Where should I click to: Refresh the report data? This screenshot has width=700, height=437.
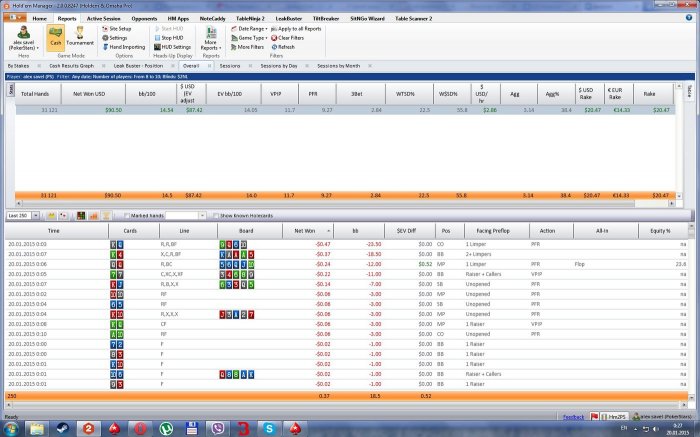pos(281,47)
